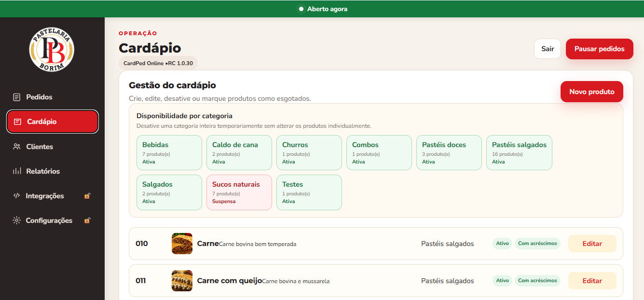Click the lock icon beside Integrações
The image size is (644, 300).
87,196
